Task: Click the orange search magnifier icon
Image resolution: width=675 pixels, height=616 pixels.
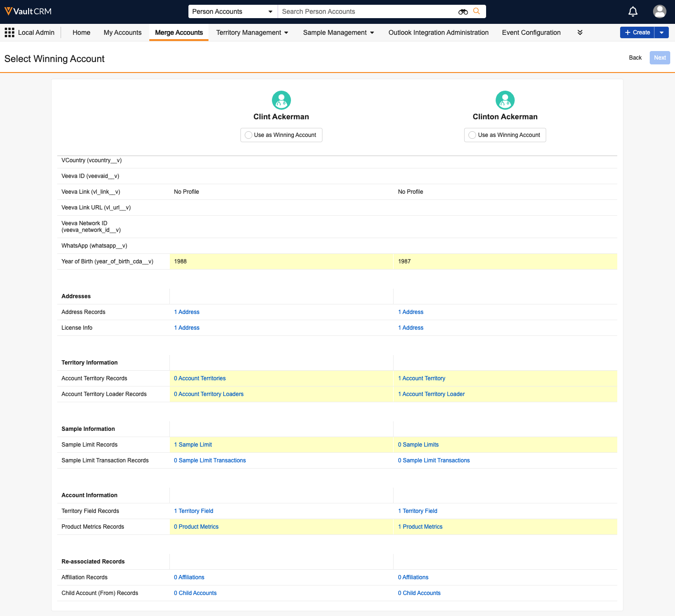Action: tap(477, 11)
